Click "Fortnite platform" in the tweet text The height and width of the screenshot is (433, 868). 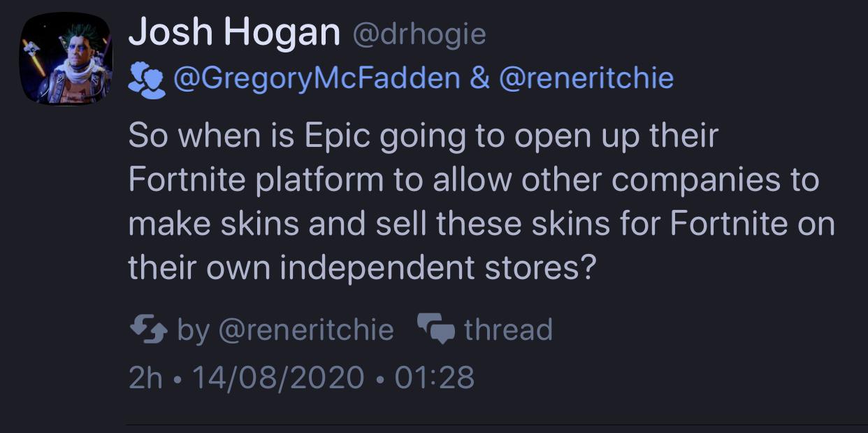256,180
